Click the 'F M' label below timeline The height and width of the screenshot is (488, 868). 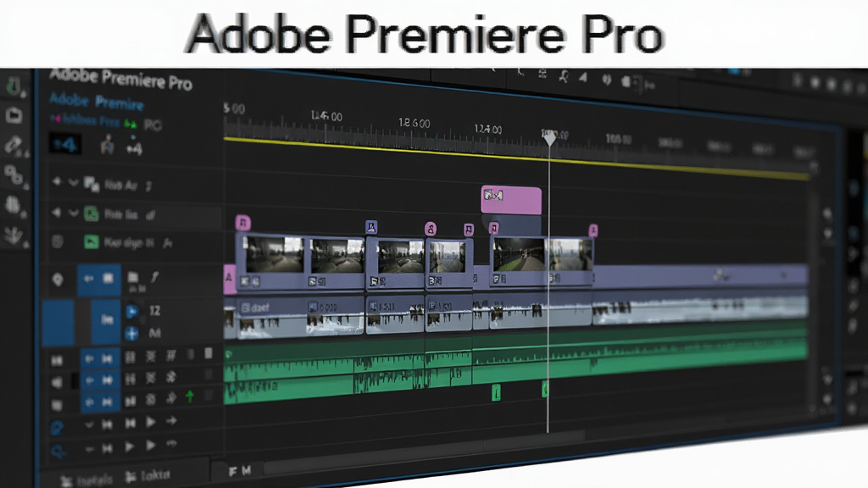(x=240, y=471)
